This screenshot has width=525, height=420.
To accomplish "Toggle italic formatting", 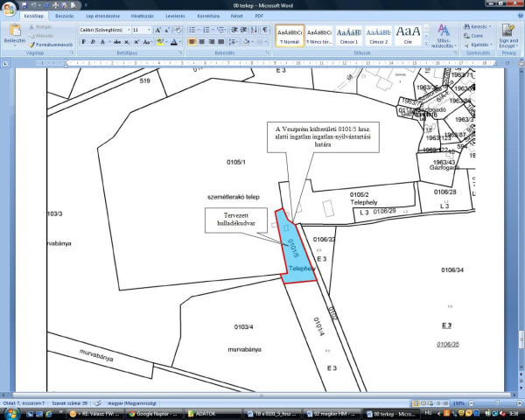I will (92, 41).
